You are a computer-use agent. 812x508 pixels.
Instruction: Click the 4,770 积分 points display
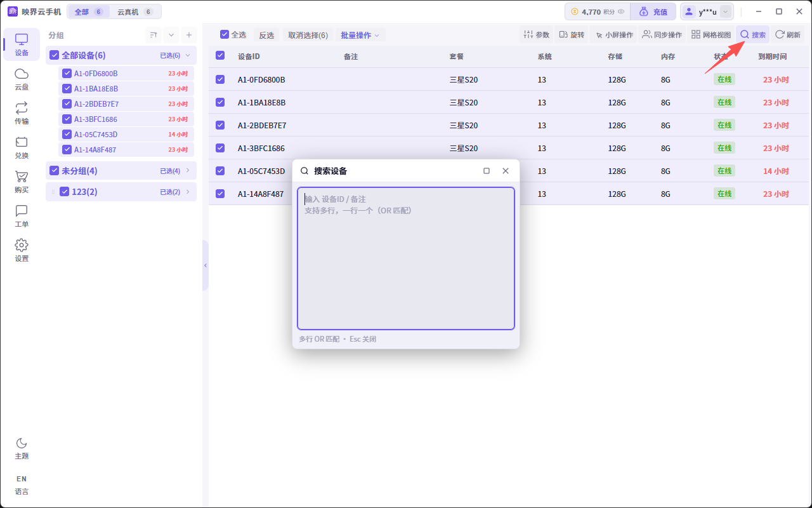pos(598,11)
